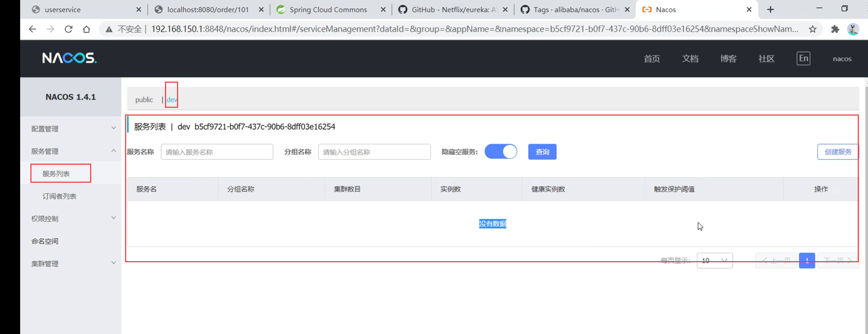Image resolution: width=868 pixels, height=334 pixels.
Task: Open the 社区 header link
Action: (766, 59)
